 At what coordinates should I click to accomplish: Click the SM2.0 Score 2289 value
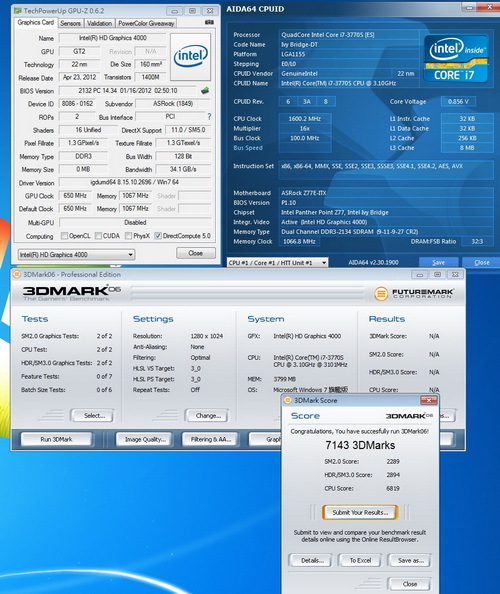click(x=392, y=461)
